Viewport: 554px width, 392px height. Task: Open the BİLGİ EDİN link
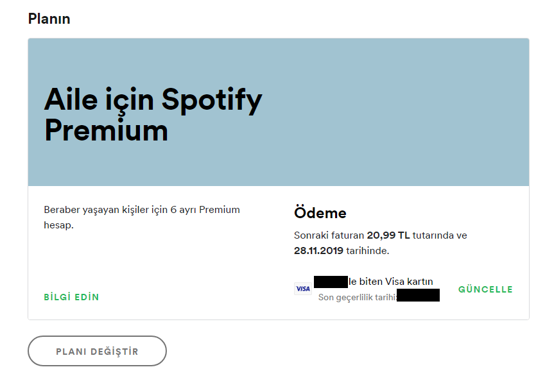tap(71, 297)
